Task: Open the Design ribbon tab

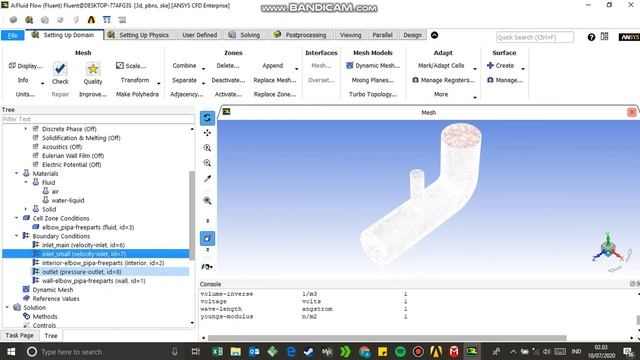Action: point(412,35)
